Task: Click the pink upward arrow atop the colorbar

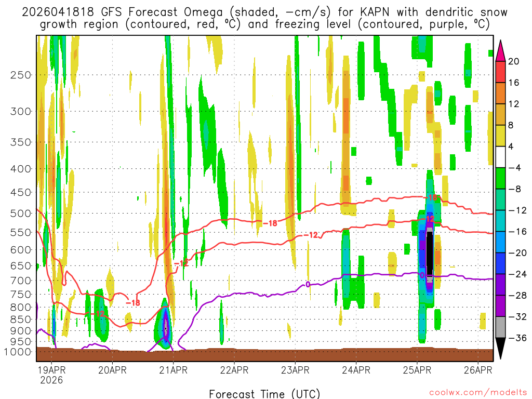Action: point(500,51)
